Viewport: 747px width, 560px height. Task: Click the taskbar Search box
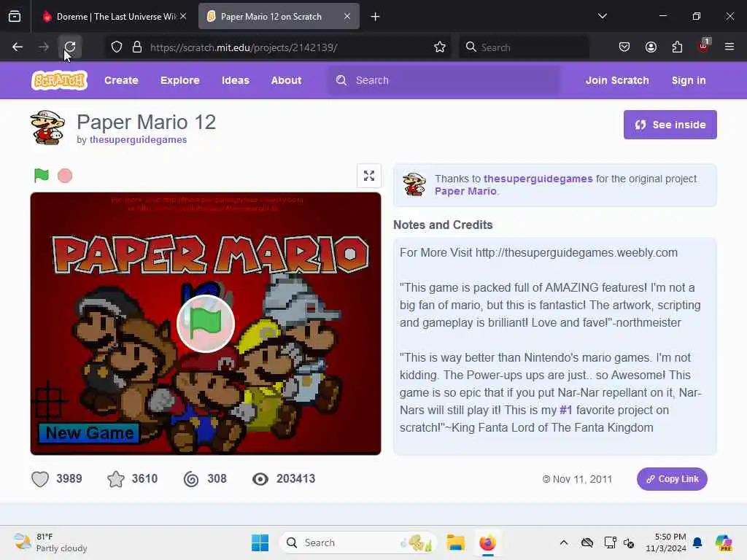coord(357,542)
